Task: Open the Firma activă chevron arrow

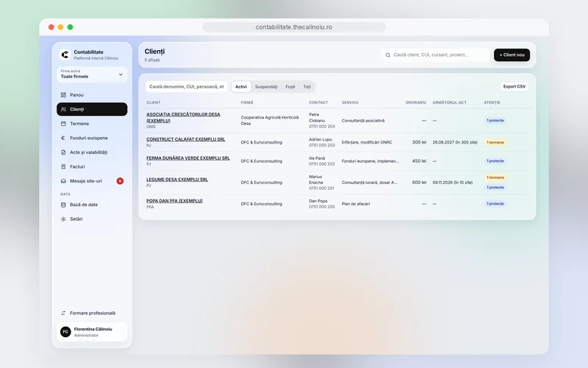Action: click(x=121, y=74)
